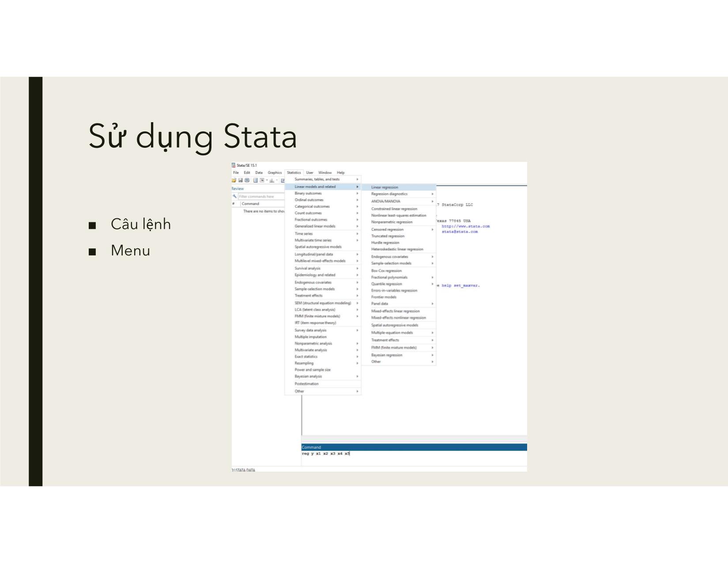
Task: Expand Summaries, tables, and tests submenu
Action: pyautogui.click(x=323, y=179)
